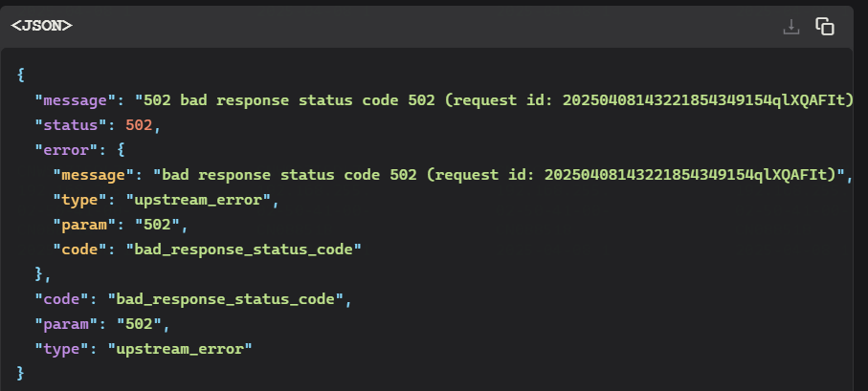Select the last line's "upstream_error" value
868x391 pixels.
(180, 349)
